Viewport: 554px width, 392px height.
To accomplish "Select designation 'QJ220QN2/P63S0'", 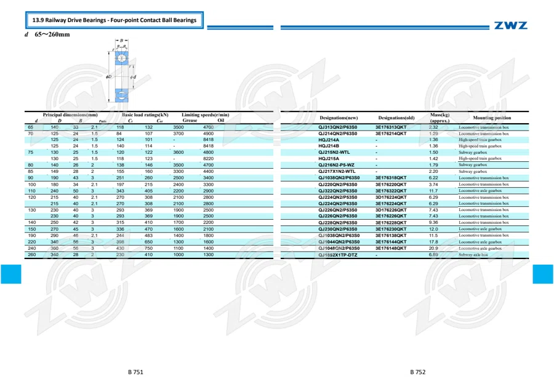I will click(337, 185).
